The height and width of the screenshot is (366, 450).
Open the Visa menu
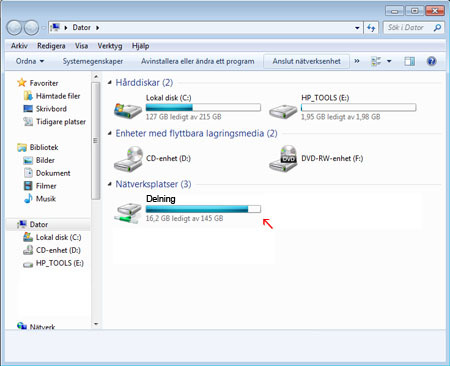point(81,46)
